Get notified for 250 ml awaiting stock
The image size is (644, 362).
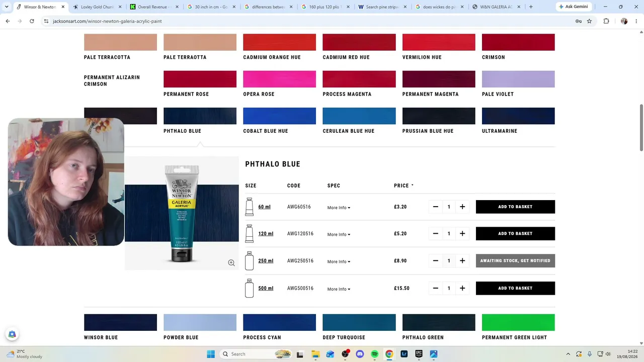515,260
